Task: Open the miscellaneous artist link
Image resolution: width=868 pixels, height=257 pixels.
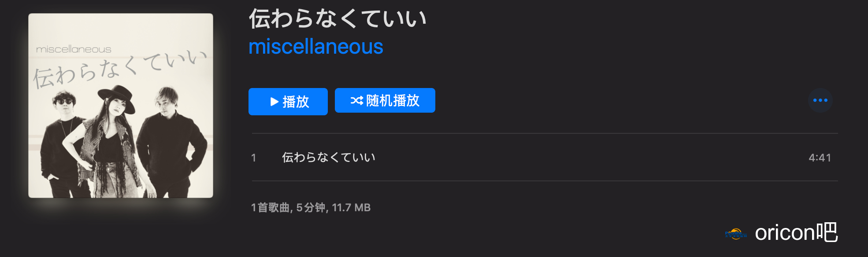Action: (x=316, y=47)
